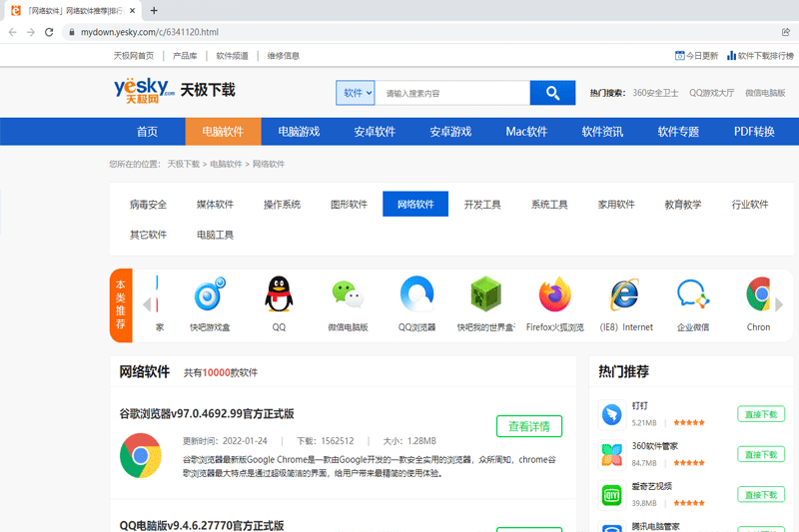
Task: Click hot search 360安全卫士
Action: click(x=655, y=93)
